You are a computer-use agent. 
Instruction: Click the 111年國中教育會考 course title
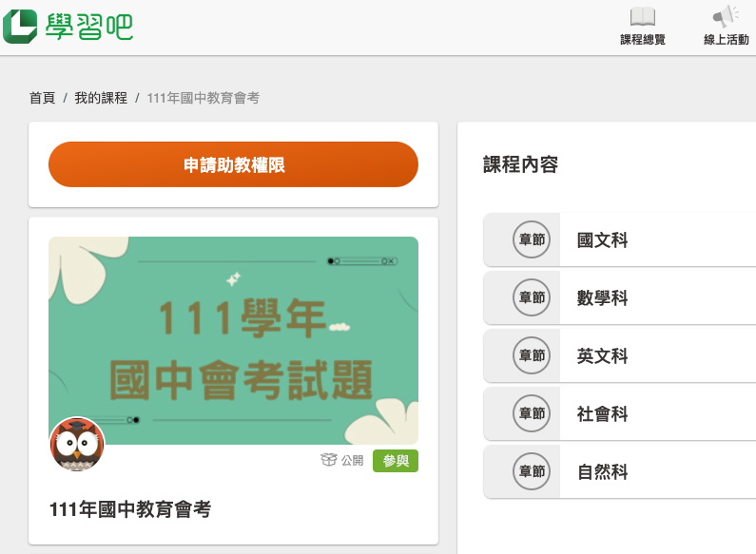[130, 509]
